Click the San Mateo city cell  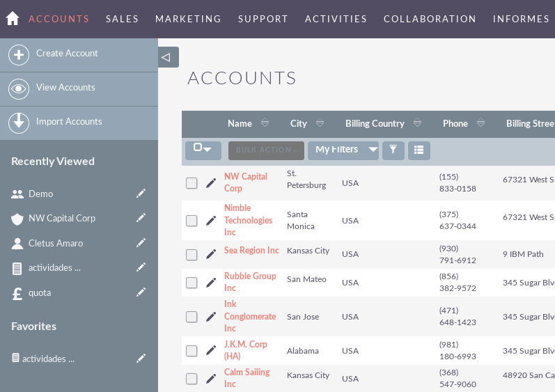(x=306, y=279)
